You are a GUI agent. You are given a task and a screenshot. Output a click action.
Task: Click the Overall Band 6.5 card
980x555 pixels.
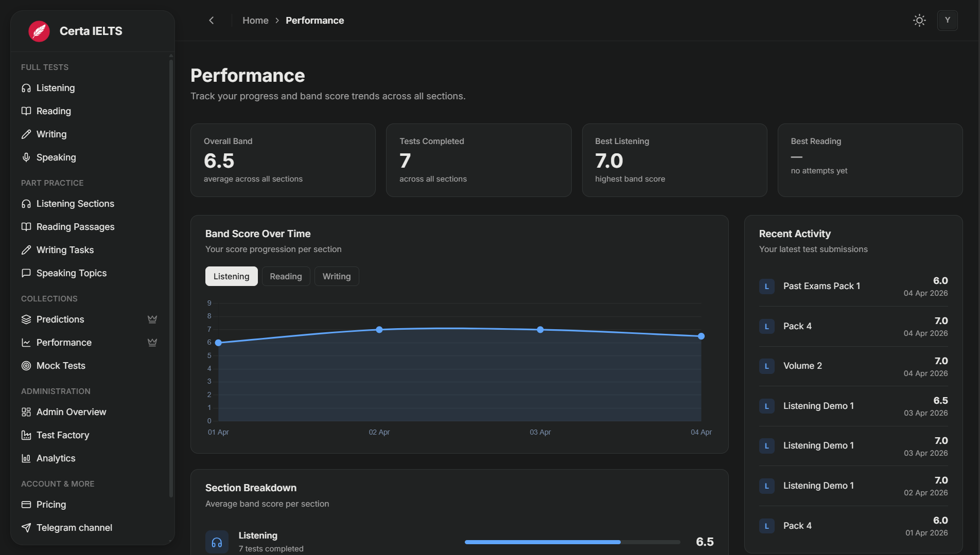[x=283, y=160]
